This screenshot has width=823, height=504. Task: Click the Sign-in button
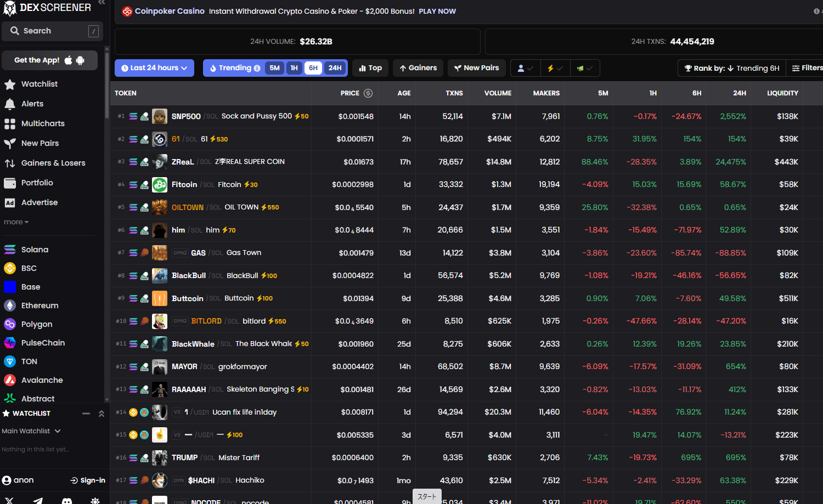88,480
